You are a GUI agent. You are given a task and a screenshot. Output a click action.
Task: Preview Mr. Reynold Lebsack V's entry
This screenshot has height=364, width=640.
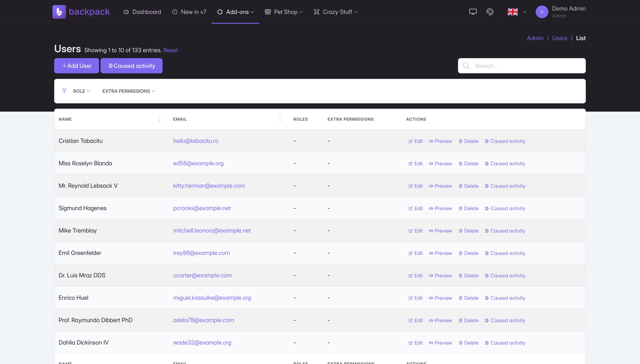[440, 186]
